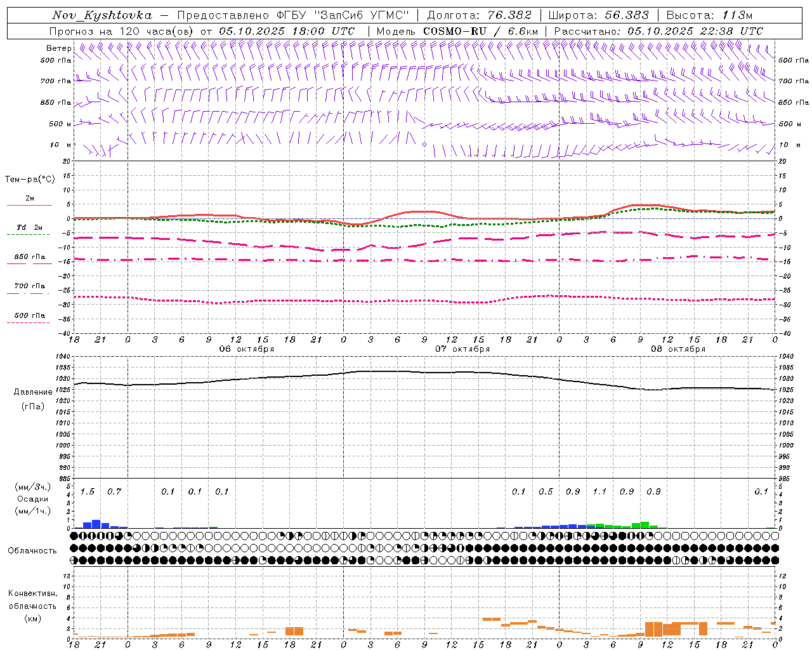Click the Модель COSMO-RU / 6.6км label

click(457, 31)
